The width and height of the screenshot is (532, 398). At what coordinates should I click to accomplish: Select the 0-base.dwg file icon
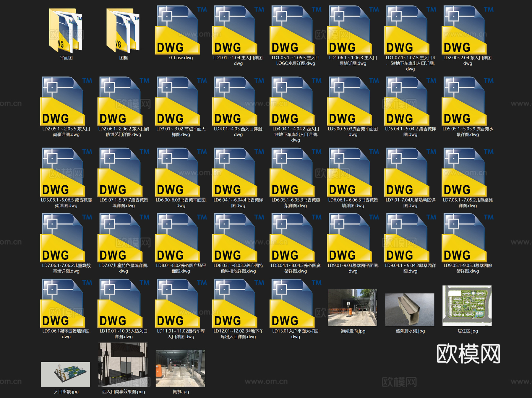pos(178,31)
